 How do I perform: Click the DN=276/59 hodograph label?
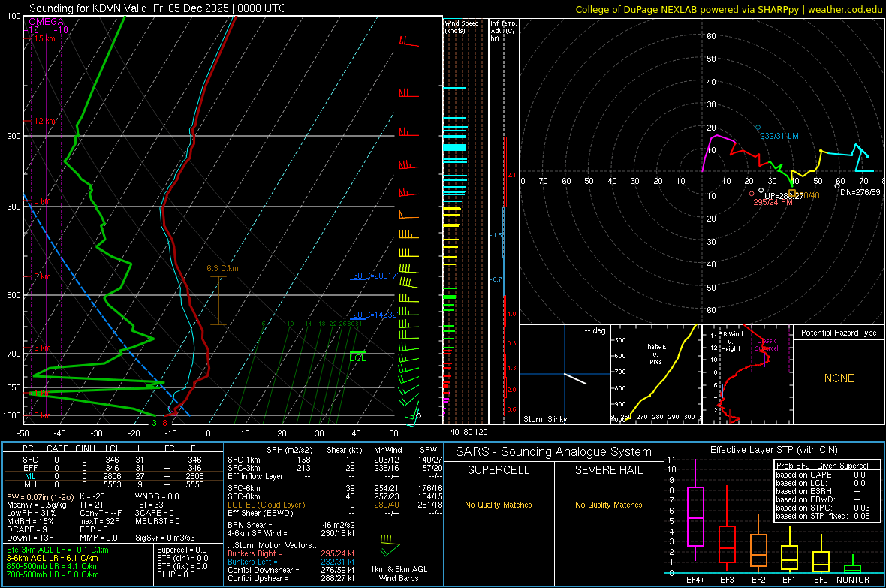click(860, 192)
